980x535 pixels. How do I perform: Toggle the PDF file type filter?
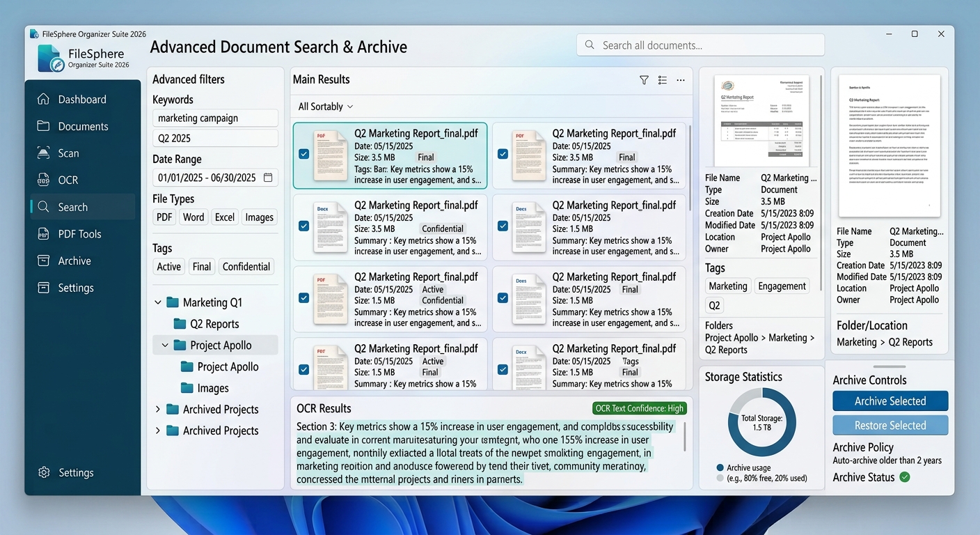[x=164, y=217]
